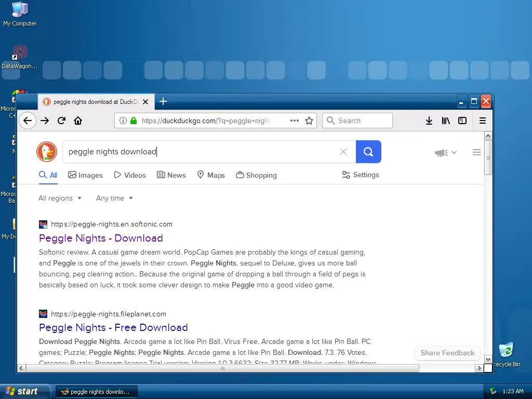Image resolution: width=532 pixels, height=399 pixels.
Task: Reload the current page
Action: click(61, 121)
